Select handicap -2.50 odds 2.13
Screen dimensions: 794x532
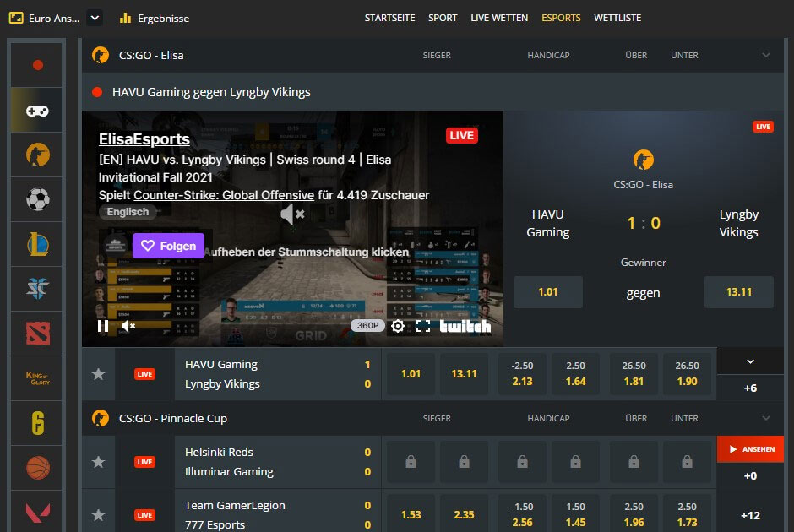[x=522, y=373]
